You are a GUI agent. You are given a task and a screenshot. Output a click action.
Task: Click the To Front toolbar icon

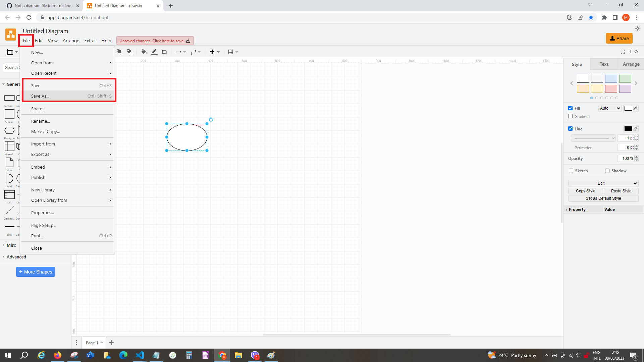[x=119, y=52]
